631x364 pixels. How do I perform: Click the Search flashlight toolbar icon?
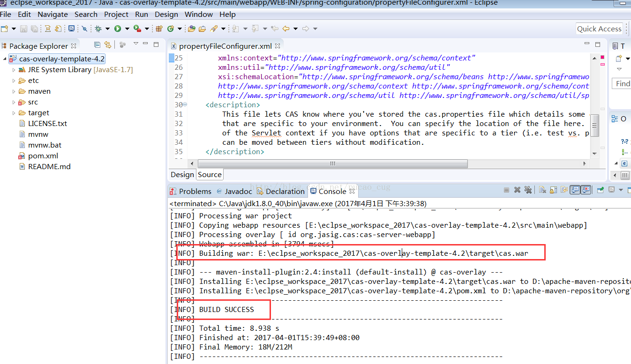pos(214,29)
